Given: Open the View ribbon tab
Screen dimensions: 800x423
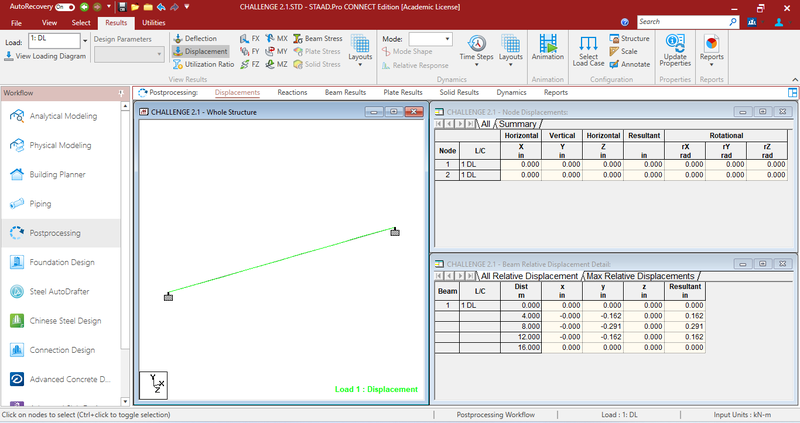Looking at the screenshot, I should [49, 23].
